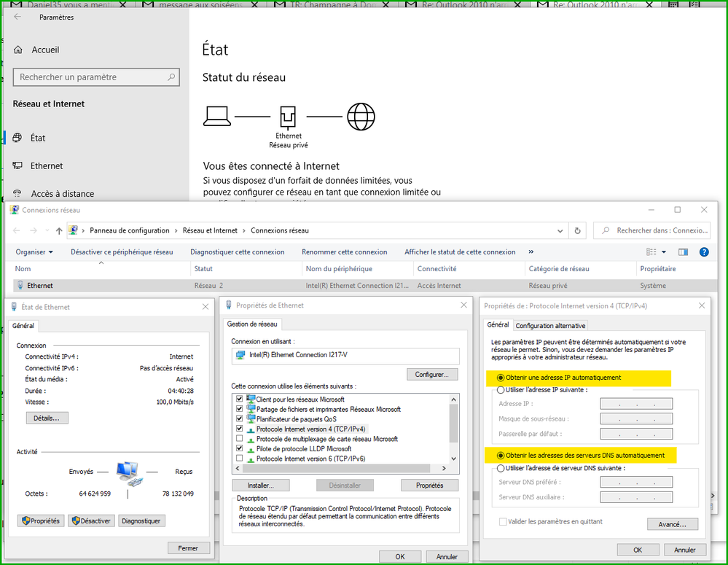Uncheck Protocole Internet version 4 (TCP/IPv4)
728x565 pixels.
[240, 429]
